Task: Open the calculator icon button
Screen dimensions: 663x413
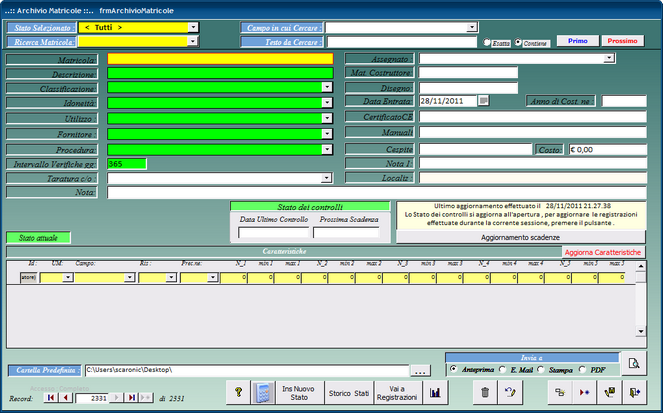Action: point(263,393)
